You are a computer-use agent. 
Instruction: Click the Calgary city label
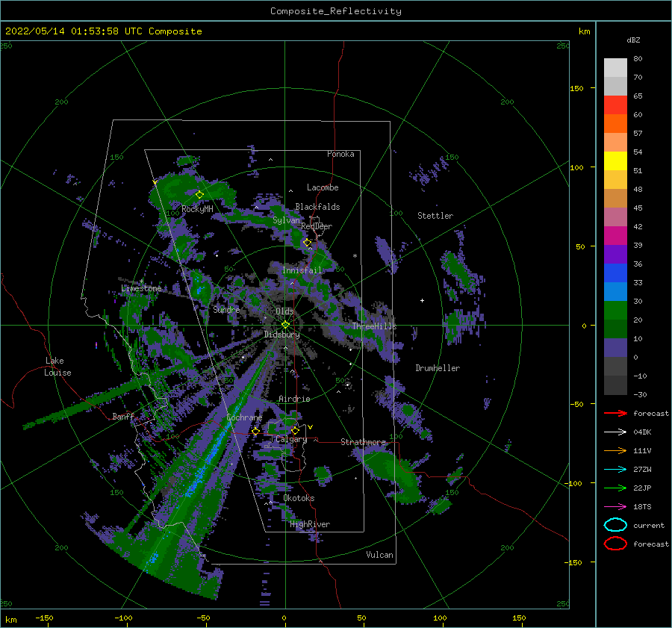(291, 439)
